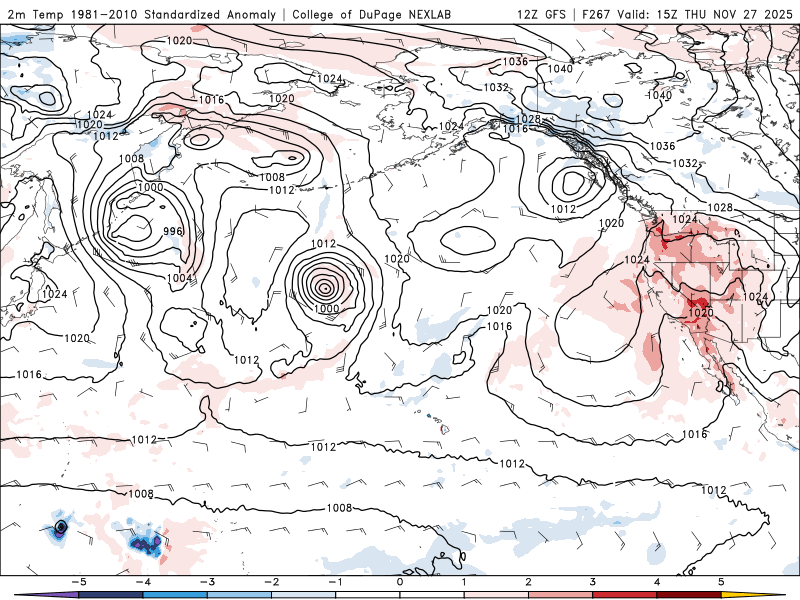Click the 1 value on the color scale
This screenshot has width=800, height=600.
464,582
